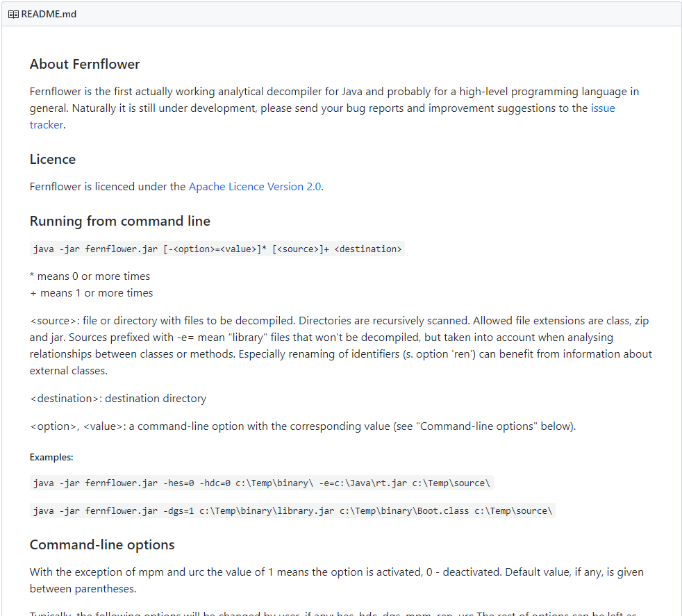Select the word Fernflower in the first paragraph
The height and width of the screenshot is (616, 682).
(x=53, y=91)
